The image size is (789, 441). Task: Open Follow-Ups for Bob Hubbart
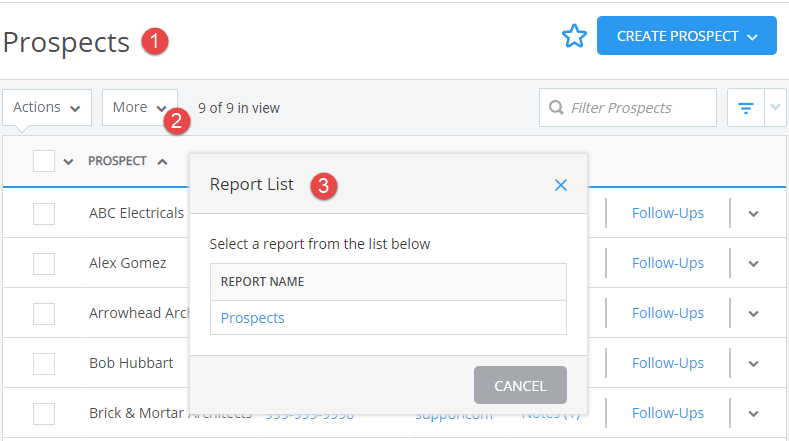click(668, 363)
